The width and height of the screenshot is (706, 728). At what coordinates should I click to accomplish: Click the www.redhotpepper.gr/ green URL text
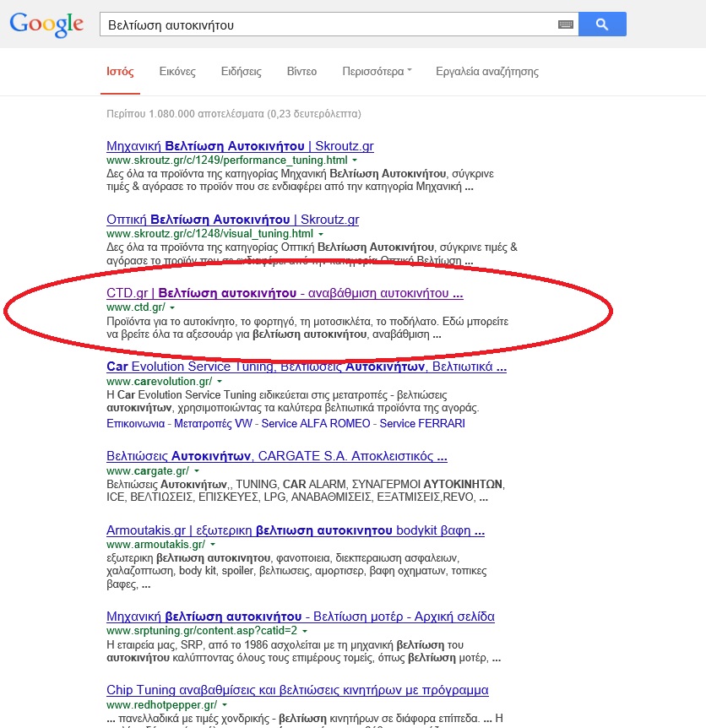tap(162, 705)
